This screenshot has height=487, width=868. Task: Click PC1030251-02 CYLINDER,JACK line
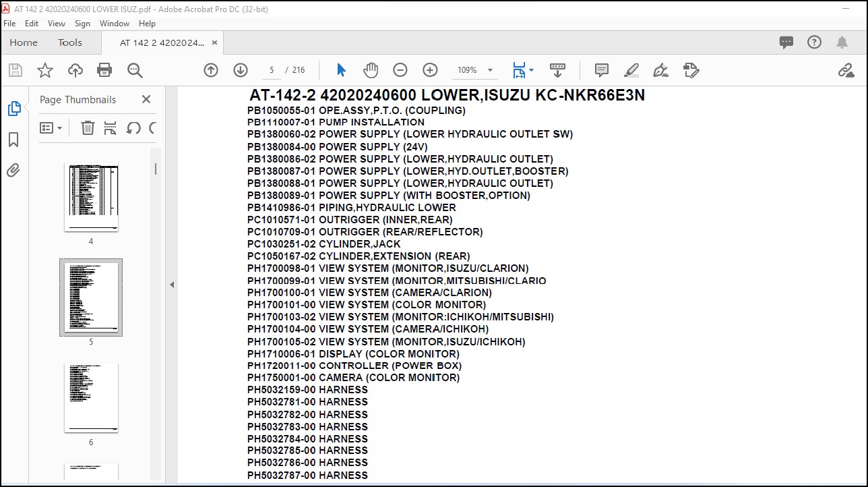click(324, 243)
